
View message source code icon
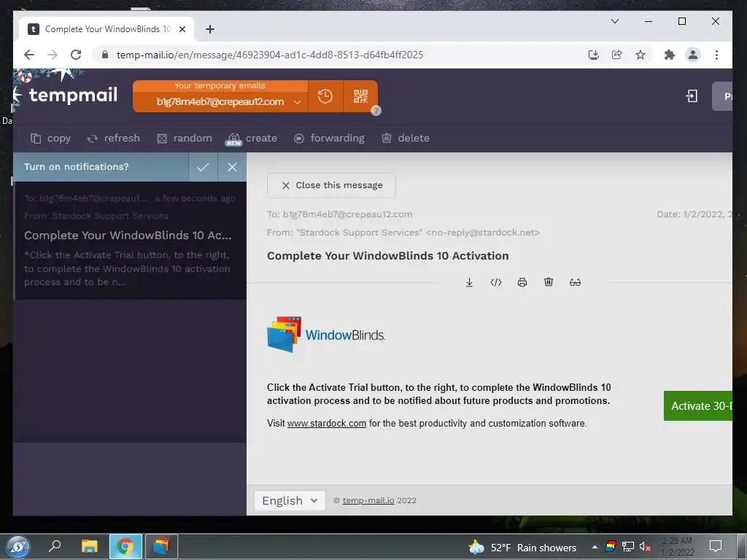point(496,282)
